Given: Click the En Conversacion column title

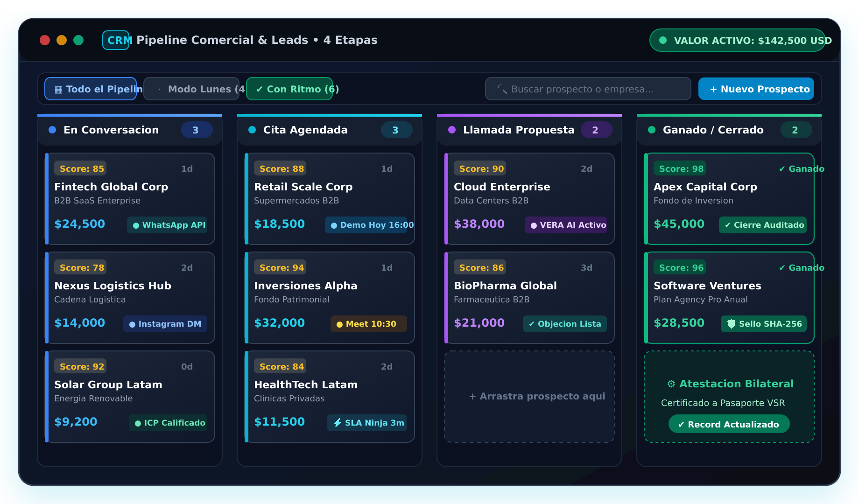Looking at the screenshot, I should [111, 130].
